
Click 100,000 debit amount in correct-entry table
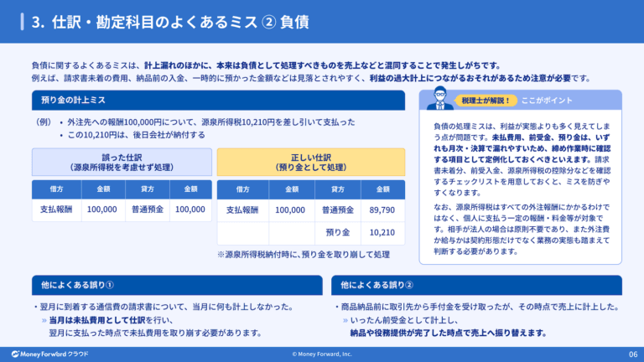click(290, 210)
